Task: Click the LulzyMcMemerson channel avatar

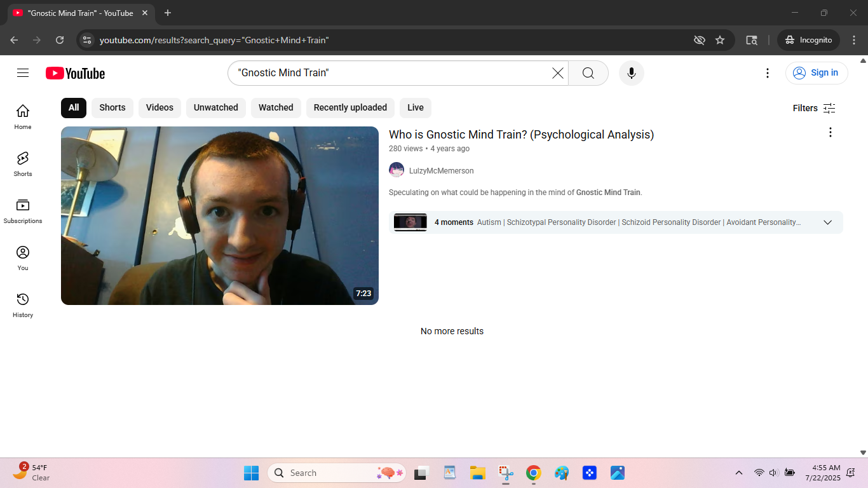Action: pyautogui.click(x=397, y=170)
